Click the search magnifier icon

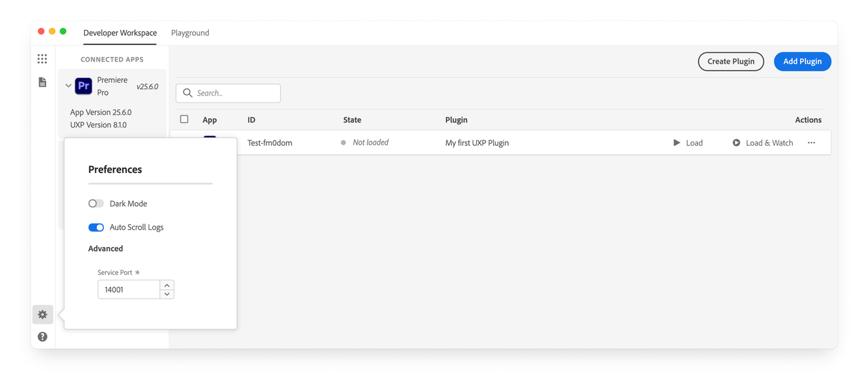tap(188, 93)
